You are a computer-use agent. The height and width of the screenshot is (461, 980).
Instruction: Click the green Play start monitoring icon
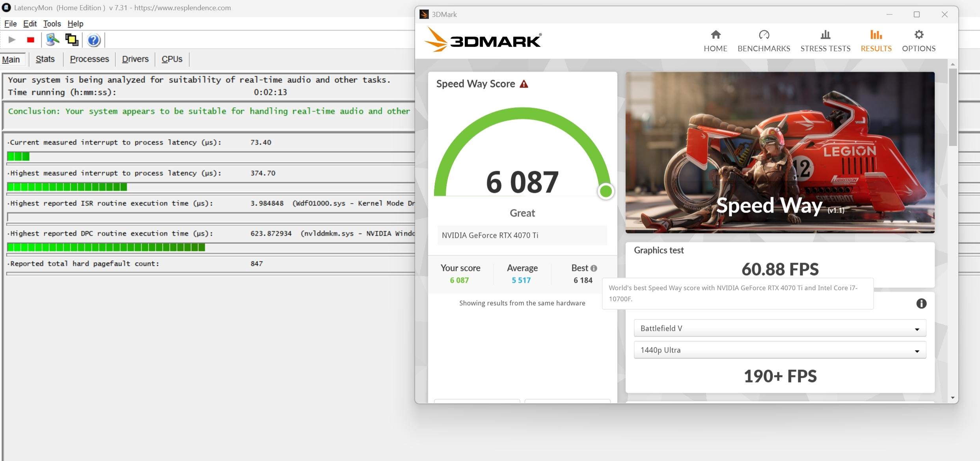coord(12,40)
